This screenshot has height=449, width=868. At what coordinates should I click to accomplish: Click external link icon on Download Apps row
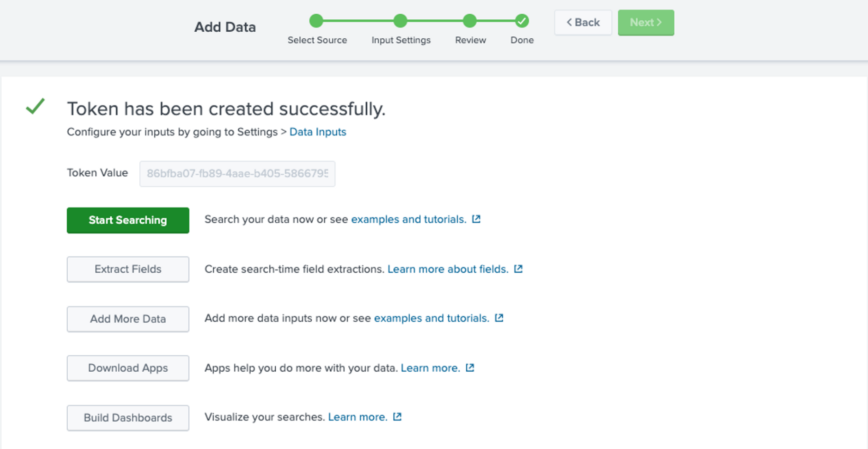[470, 368]
